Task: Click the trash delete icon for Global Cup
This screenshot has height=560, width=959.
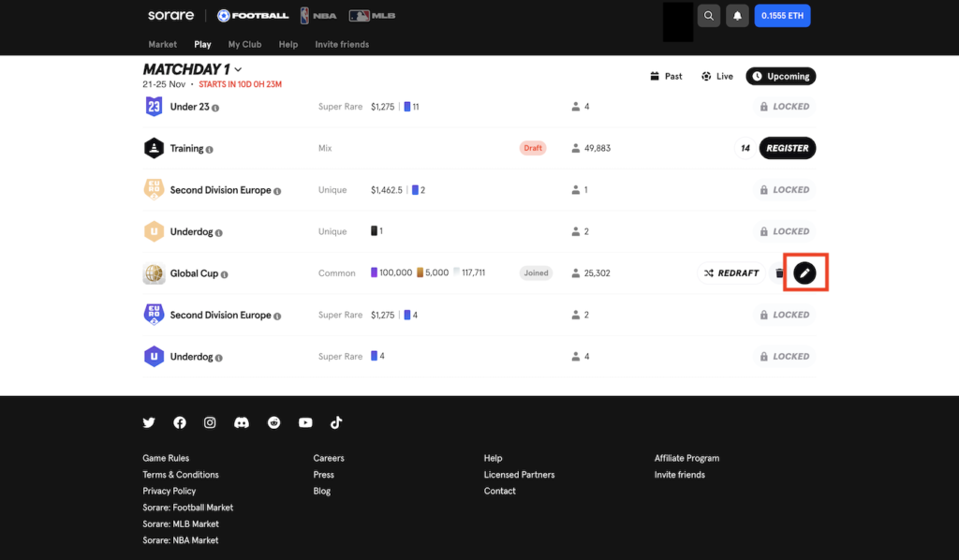Action: point(778,273)
